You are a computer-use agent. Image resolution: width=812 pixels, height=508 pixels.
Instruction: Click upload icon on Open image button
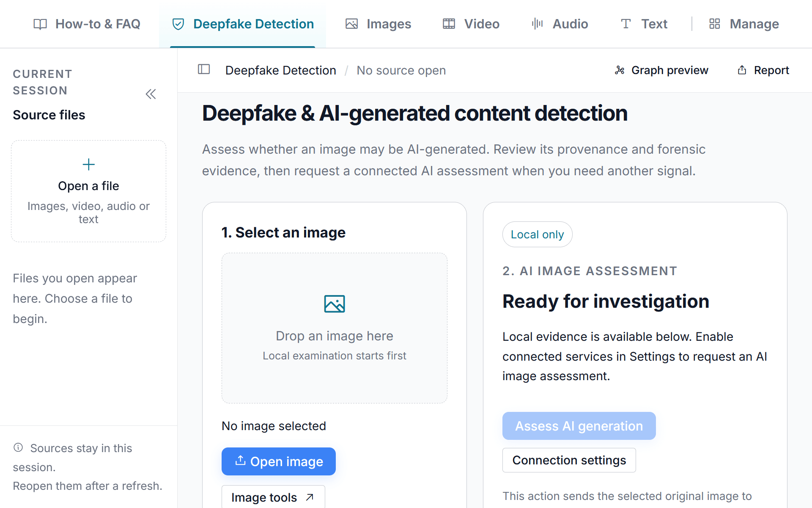coord(241,460)
